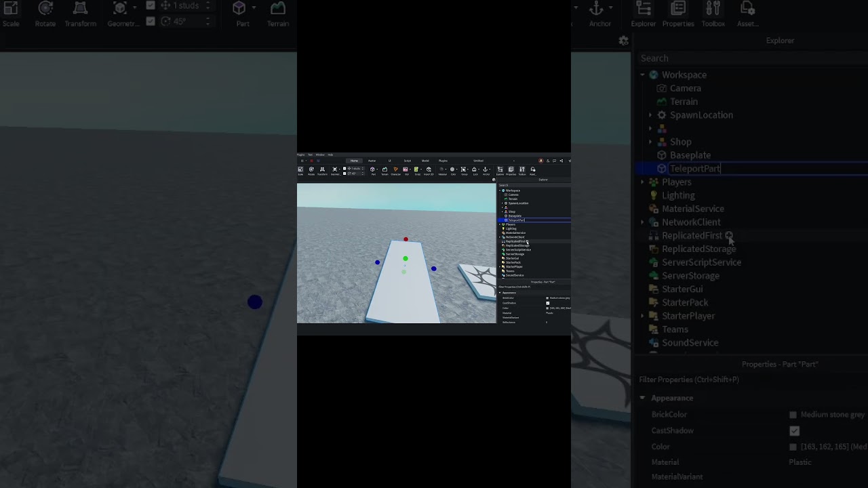Toggle the studs snap checkbox in the enlarged backdrop
The height and width of the screenshot is (488, 868).
click(x=151, y=5)
